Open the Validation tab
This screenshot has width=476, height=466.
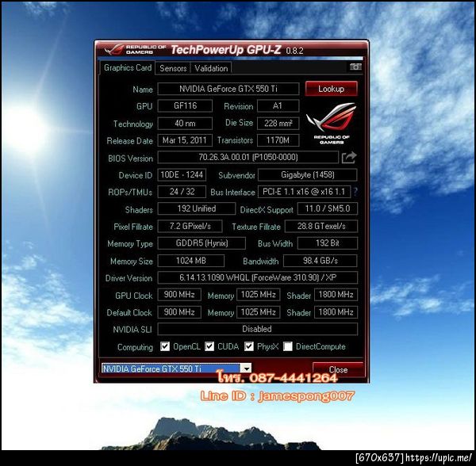(211, 68)
